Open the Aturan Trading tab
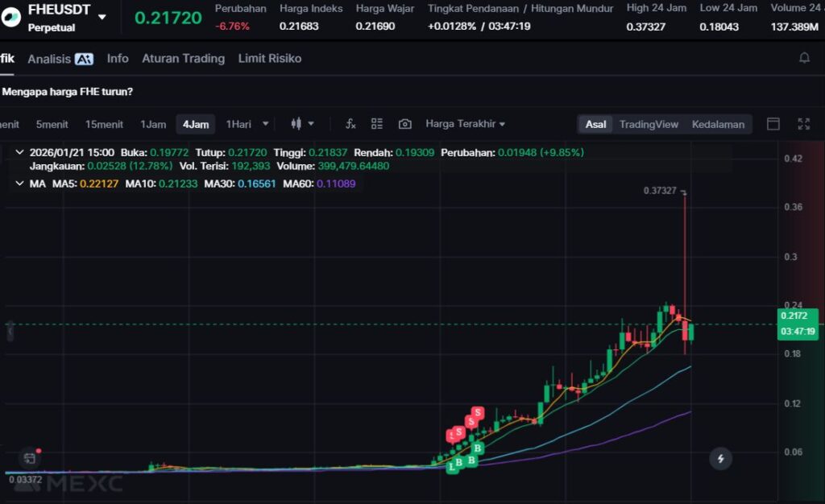 coord(183,59)
